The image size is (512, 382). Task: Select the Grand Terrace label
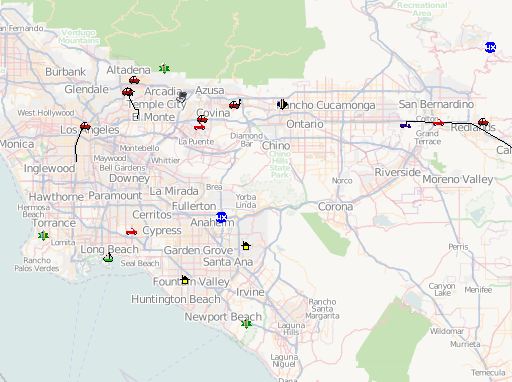(x=427, y=137)
